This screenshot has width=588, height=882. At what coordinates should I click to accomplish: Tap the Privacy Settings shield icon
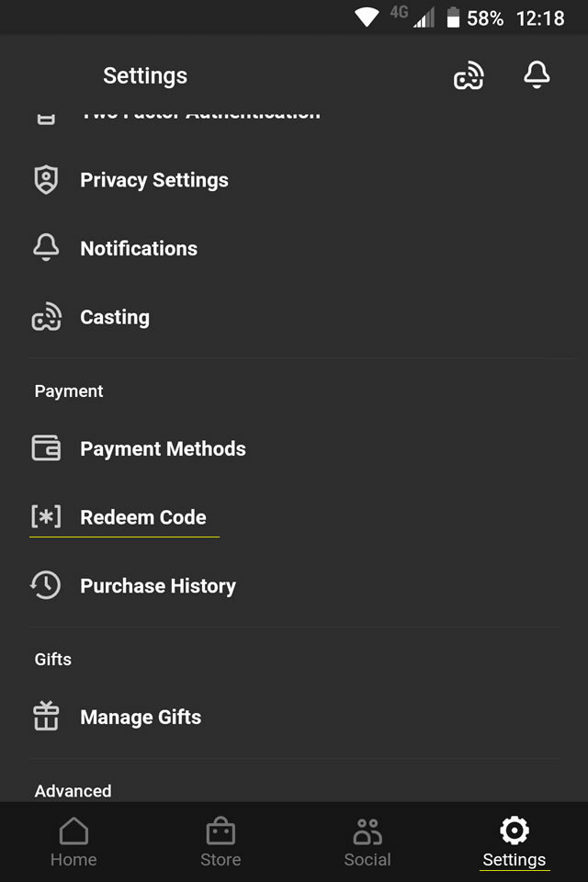[x=46, y=180]
